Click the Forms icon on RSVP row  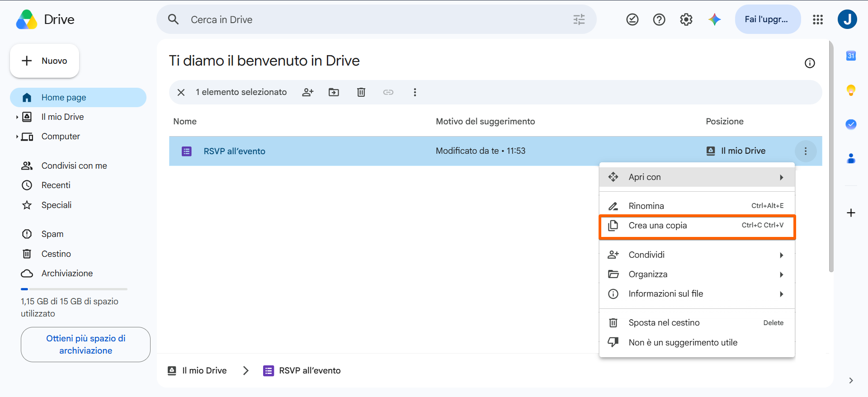tap(187, 151)
